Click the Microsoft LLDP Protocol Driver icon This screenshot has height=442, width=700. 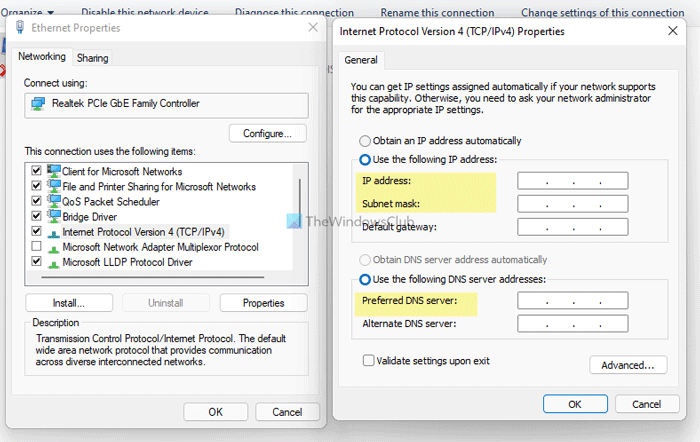[53, 261]
